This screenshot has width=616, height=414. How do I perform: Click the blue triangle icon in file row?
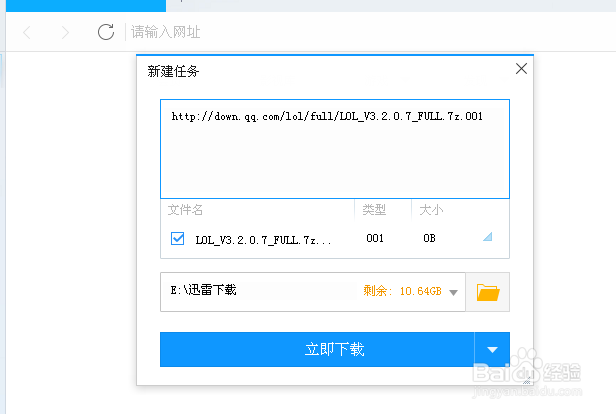488,236
